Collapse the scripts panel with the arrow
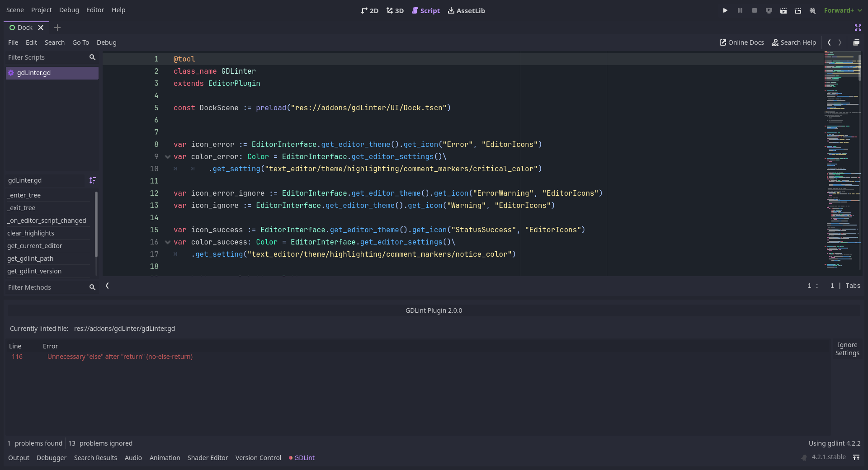This screenshot has height=470, width=868. pos(107,286)
